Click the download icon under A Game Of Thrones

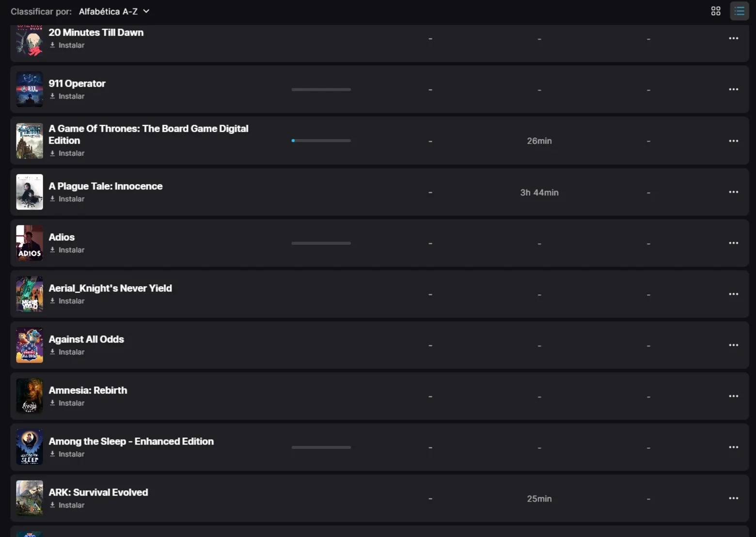click(x=52, y=153)
